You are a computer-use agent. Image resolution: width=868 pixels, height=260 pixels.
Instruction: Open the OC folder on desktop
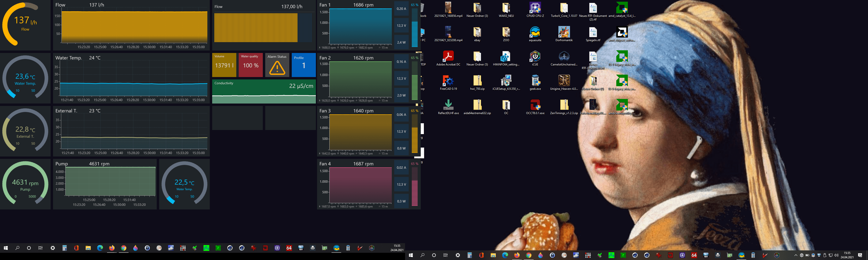506,107
